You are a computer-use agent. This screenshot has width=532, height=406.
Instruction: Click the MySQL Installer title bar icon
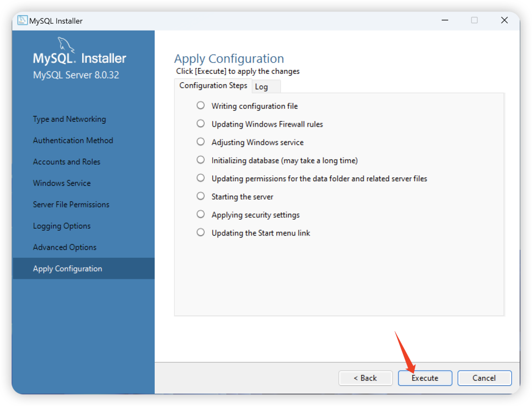(22, 20)
